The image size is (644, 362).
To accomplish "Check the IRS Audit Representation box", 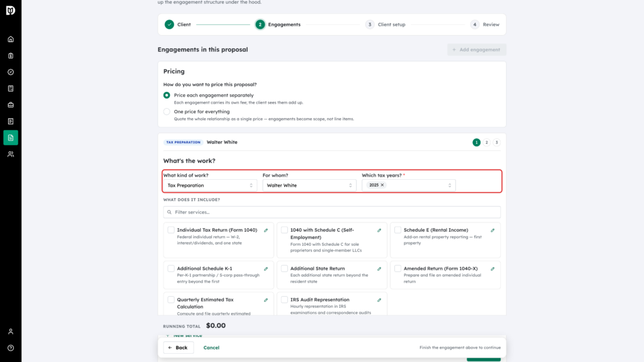I will click(x=284, y=300).
